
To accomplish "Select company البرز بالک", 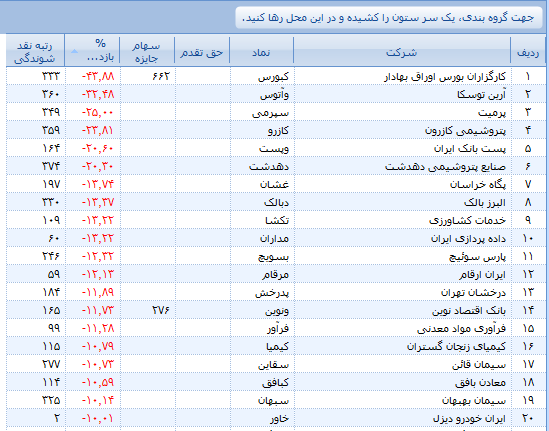I will pyautogui.click(x=485, y=202).
